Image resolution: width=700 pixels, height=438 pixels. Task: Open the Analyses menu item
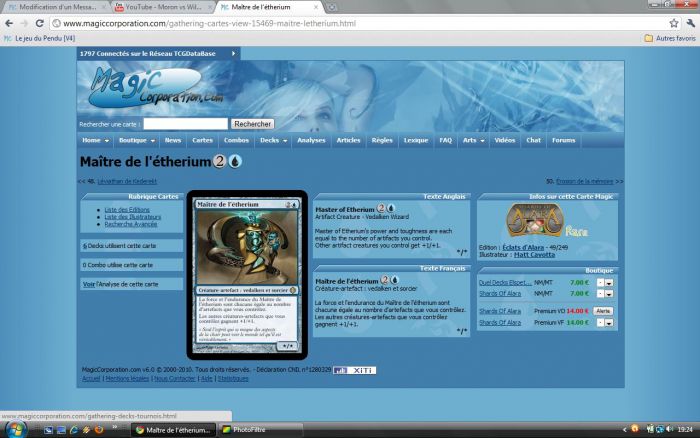click(x=311, y=140)
